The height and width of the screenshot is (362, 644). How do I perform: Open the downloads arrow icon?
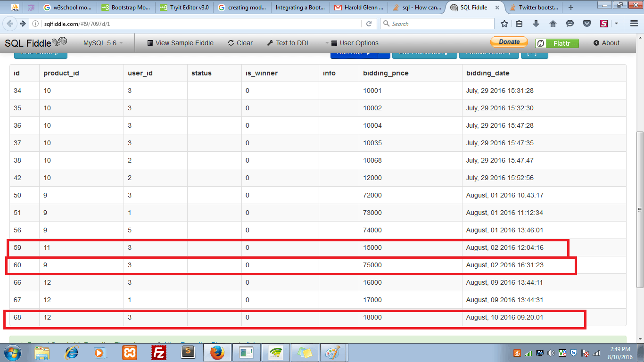coord(536,24)
